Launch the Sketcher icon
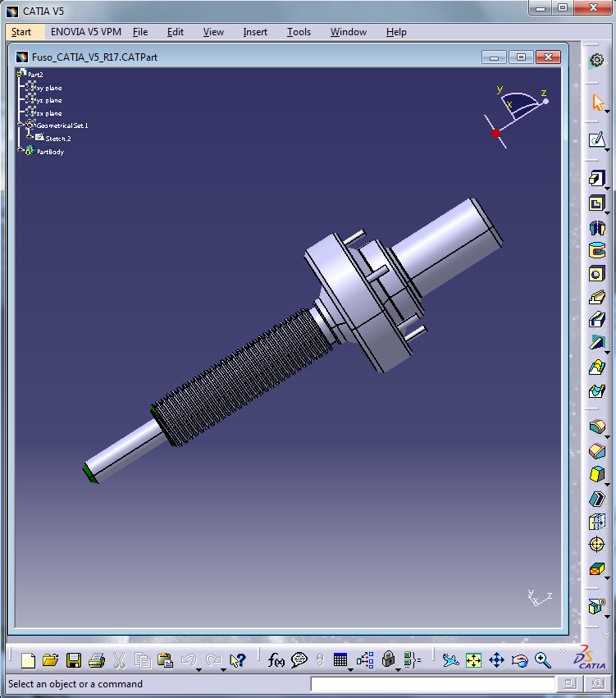Image resolution: width=616 pixels, height=698 pixels. 596,140
